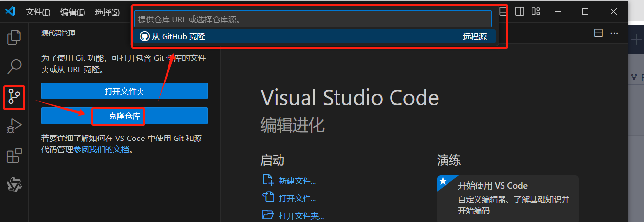Screen dimensions: 644x222
Task: Minimize the VS Code window
Action: (x=557, y=11)
